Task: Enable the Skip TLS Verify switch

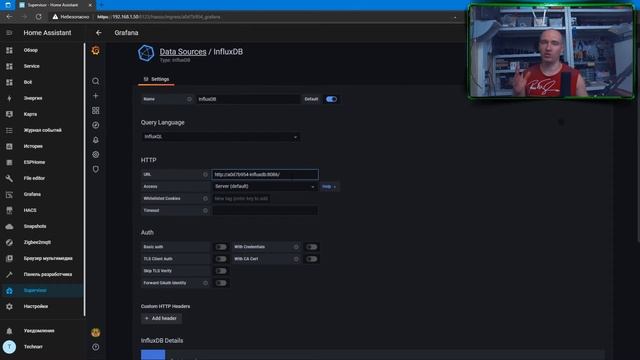Action: pos(221,271)
